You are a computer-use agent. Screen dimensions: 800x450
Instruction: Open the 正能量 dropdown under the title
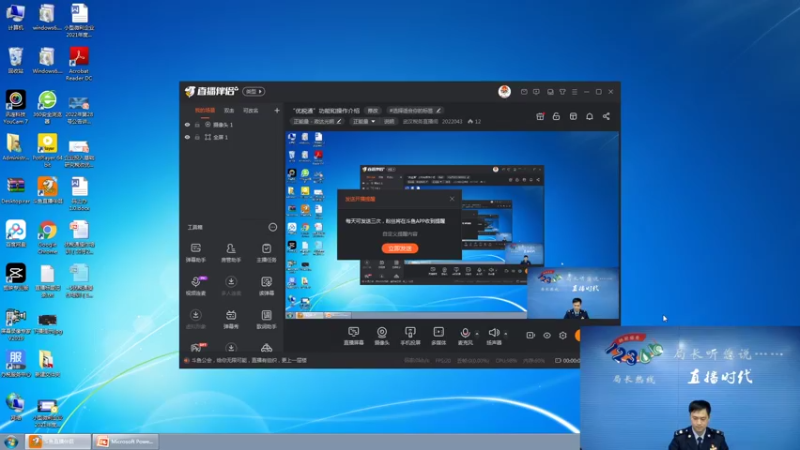(364, 121)
